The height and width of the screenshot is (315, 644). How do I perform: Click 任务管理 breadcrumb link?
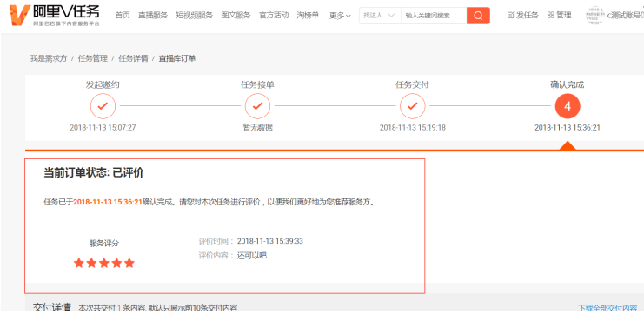93,58
